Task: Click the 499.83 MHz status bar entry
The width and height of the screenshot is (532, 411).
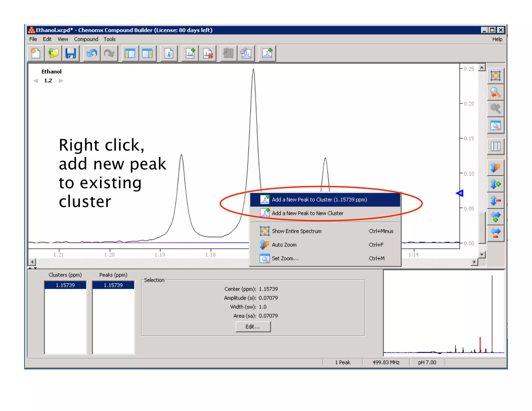Action: point(386,362)
